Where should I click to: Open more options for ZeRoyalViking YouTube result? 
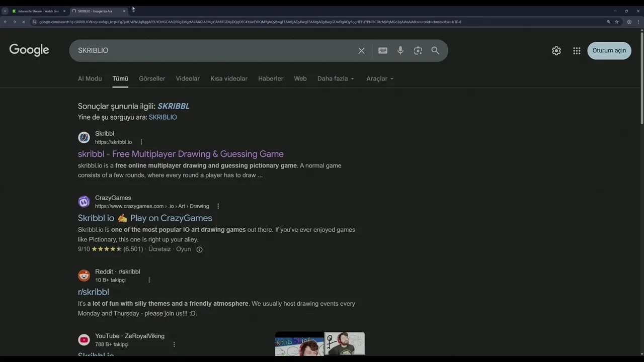tap(174, 344)
